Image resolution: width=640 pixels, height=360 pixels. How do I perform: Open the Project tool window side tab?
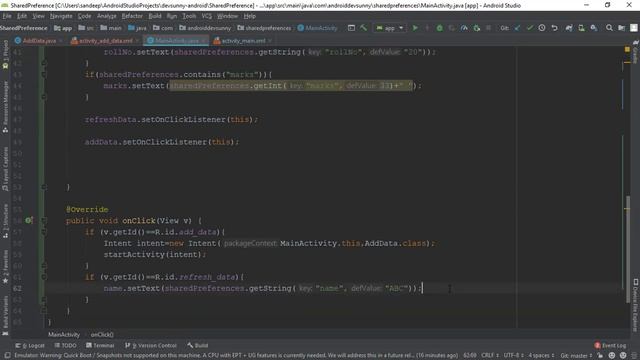[5, 53]
